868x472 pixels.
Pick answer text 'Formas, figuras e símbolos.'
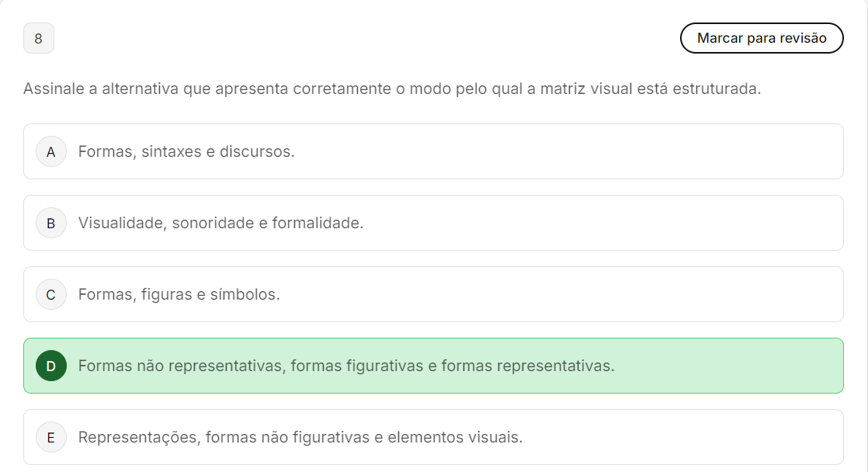179,294
